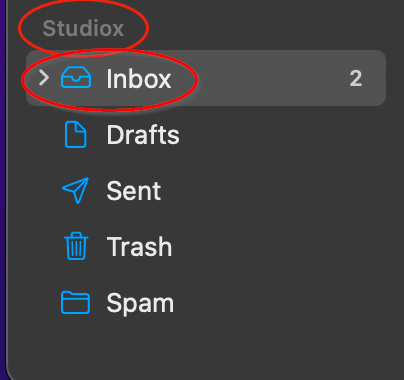Click the Inbox tray icon

coord(76,78)
